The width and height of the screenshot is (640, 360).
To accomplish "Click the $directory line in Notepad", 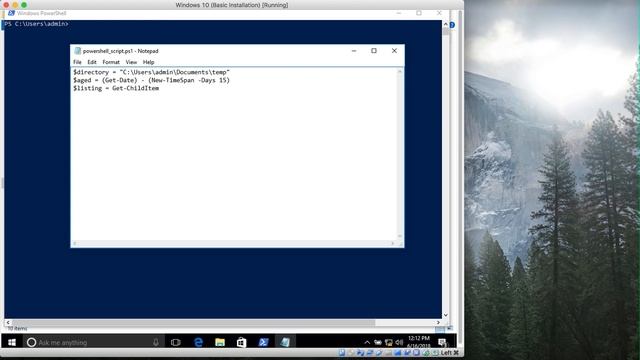I will pos(151,72).
